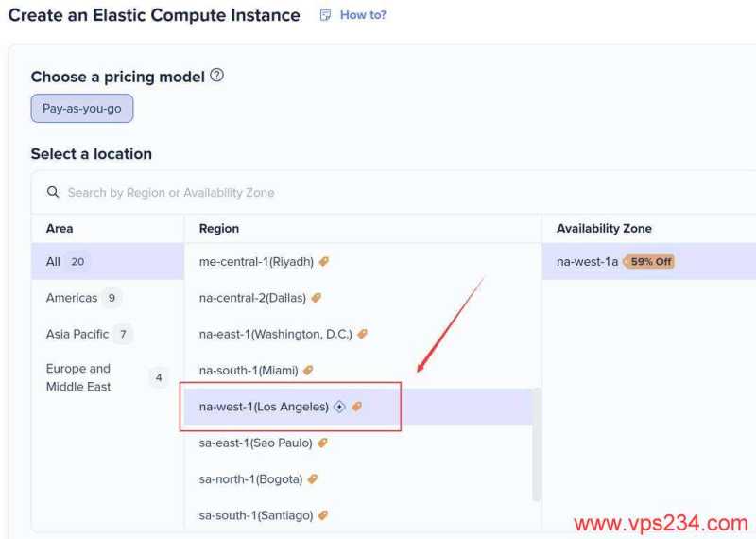The height and width of the screenshot is (539, 756).
Task: Select the na-west-1a availability zone
Action: (587, 262)
